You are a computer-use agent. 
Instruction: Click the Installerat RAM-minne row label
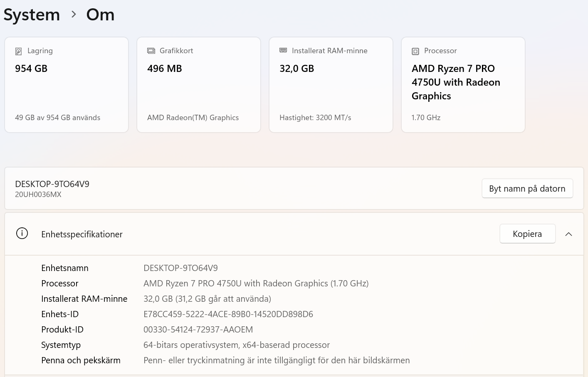(x=84, y=299)
